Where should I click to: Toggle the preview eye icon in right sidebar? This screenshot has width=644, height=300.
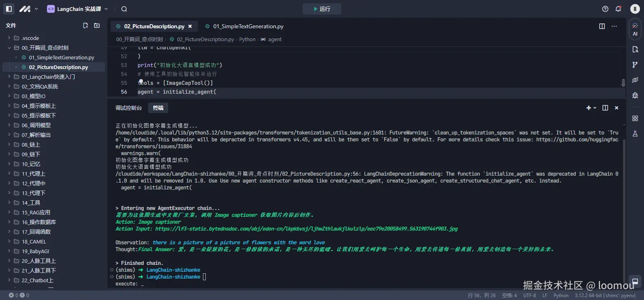coord(635,80)
